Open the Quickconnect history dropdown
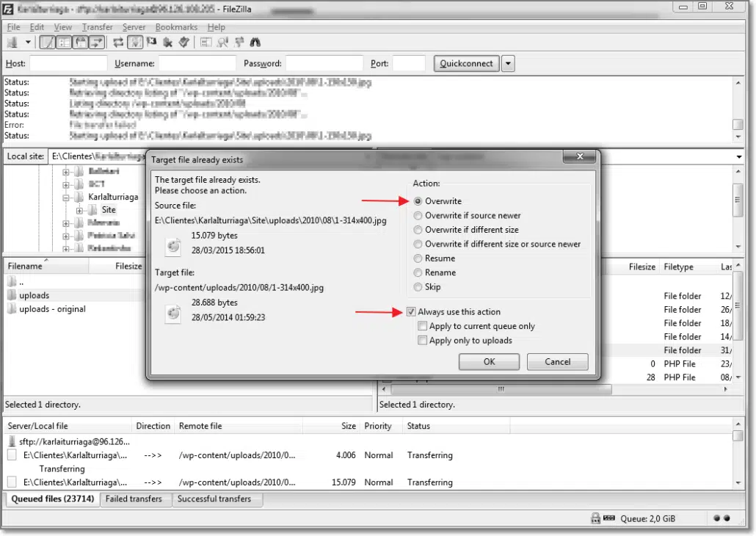Screen dimensions: 756x536 point(508,64)
